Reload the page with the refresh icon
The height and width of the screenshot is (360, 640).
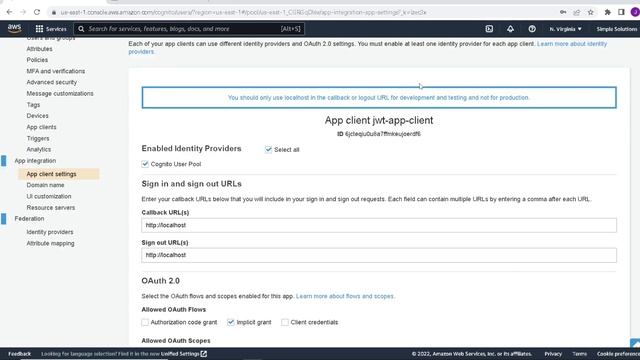(37, 12)
